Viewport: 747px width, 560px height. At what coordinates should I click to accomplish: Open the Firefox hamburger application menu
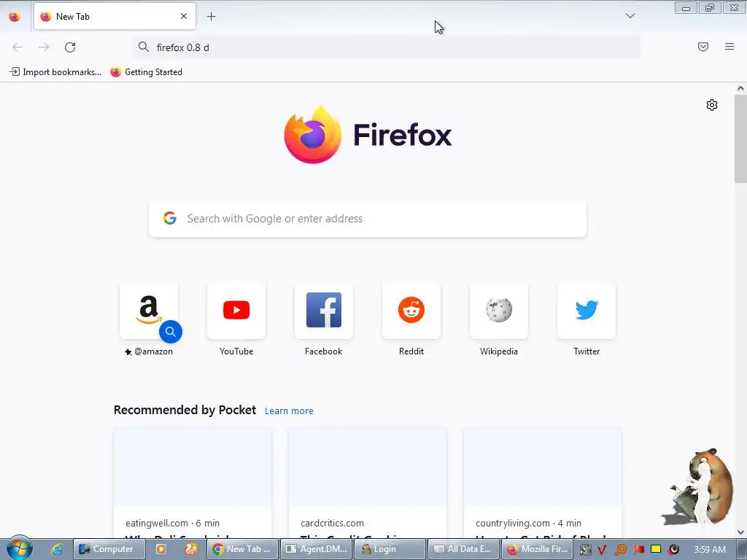729,47
